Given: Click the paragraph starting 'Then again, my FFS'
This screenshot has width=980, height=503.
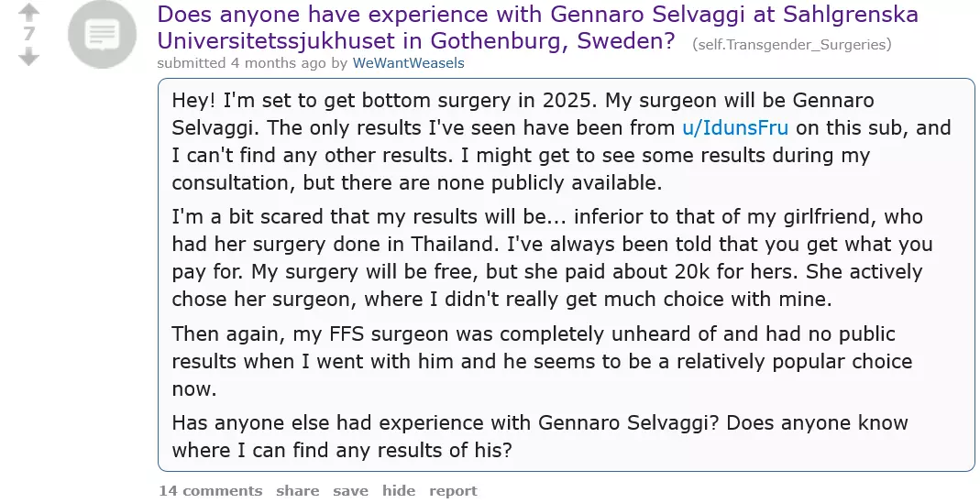Looking at the screenshot, I should pos(542,361).
